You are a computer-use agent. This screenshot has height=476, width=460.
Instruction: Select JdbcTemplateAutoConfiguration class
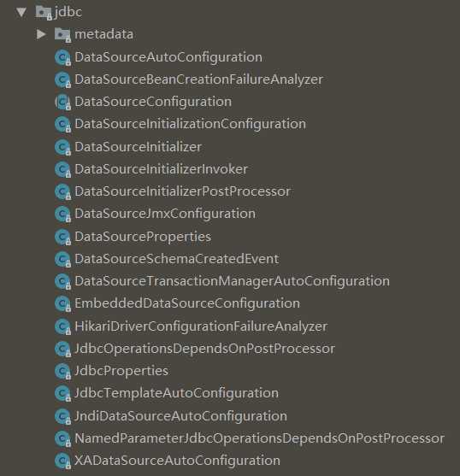click(x=177, y=393)
